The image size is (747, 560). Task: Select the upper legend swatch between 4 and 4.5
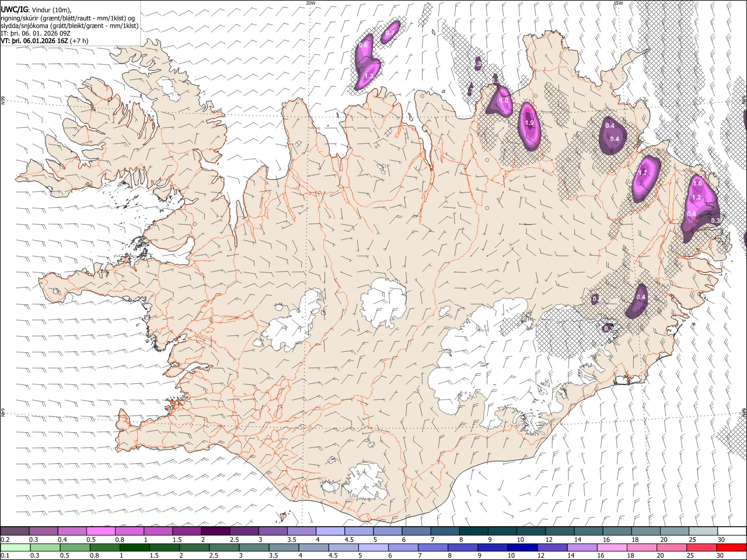pyautogui.click(x=330, y=531)
